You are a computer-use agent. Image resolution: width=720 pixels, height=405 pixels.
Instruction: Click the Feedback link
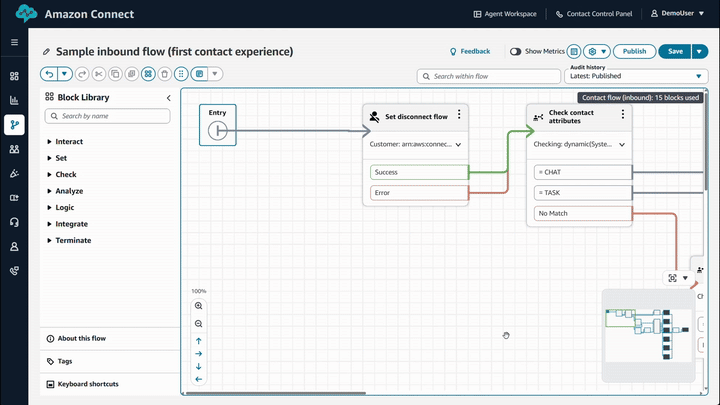[470, 51]
